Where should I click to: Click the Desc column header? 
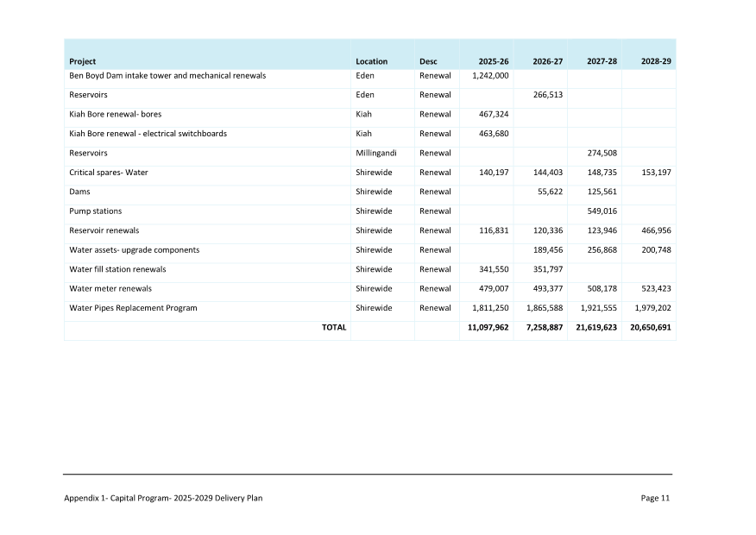pyautogui.click(x=428, y=61)
